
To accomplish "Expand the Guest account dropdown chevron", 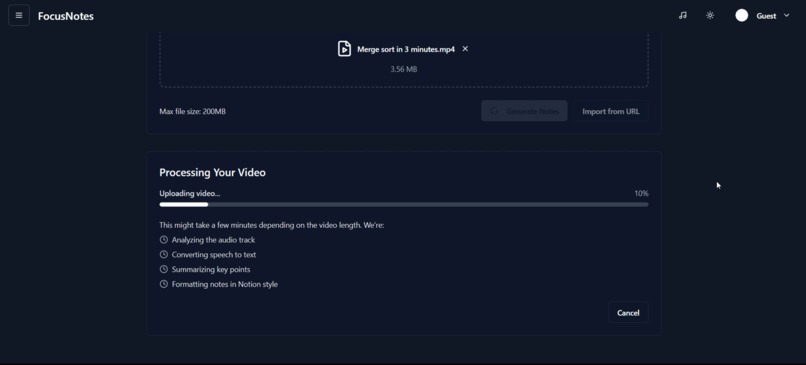I will pos(786,15).
